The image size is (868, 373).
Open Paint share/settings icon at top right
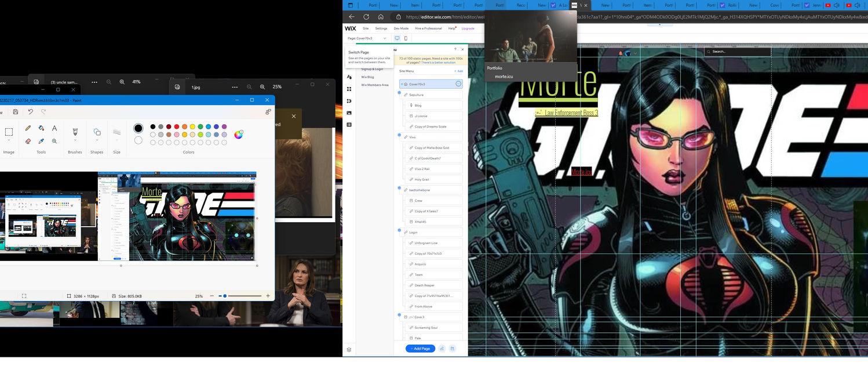coord(268,112)
